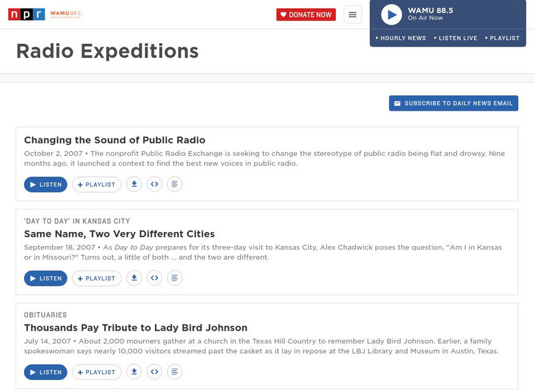Play WAMU 88.5 live stream
Screen dimensions: 534x392
coord(391,14)
